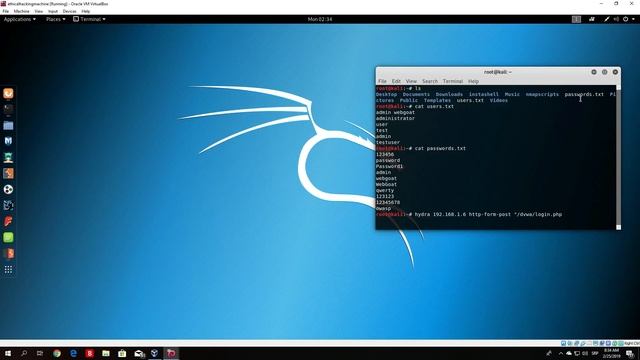Click 'passwords.txt' in ls output

pyautogui.click(x=584, y=94)
